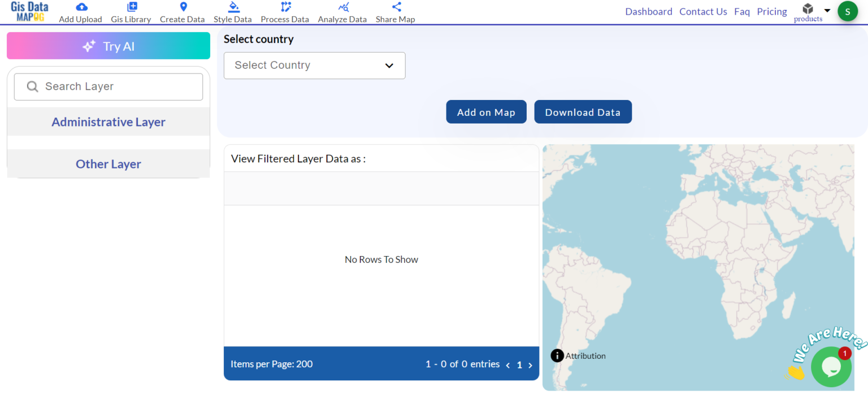This screenshot has height=399, width=868.
Task: Click the Add on Map button
Action: 487,112
